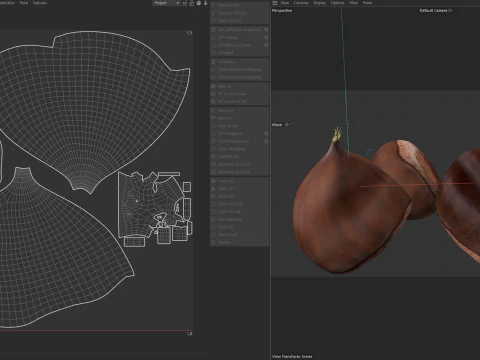The height and width of the screenshot is (360, 480).
Task: Click Start Interactive Mapping
Action: tap(240, 70)
